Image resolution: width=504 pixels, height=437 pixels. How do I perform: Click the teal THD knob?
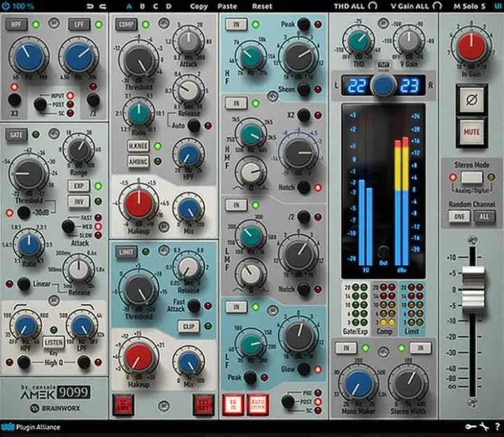tap(359, 41)
